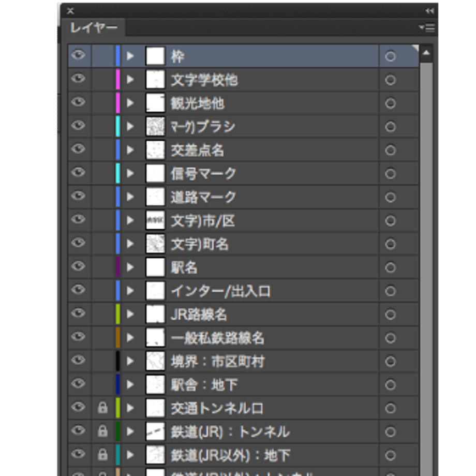Click target circle of 枠 layer
The image size is (476, 476).
[x=391, y=56]
